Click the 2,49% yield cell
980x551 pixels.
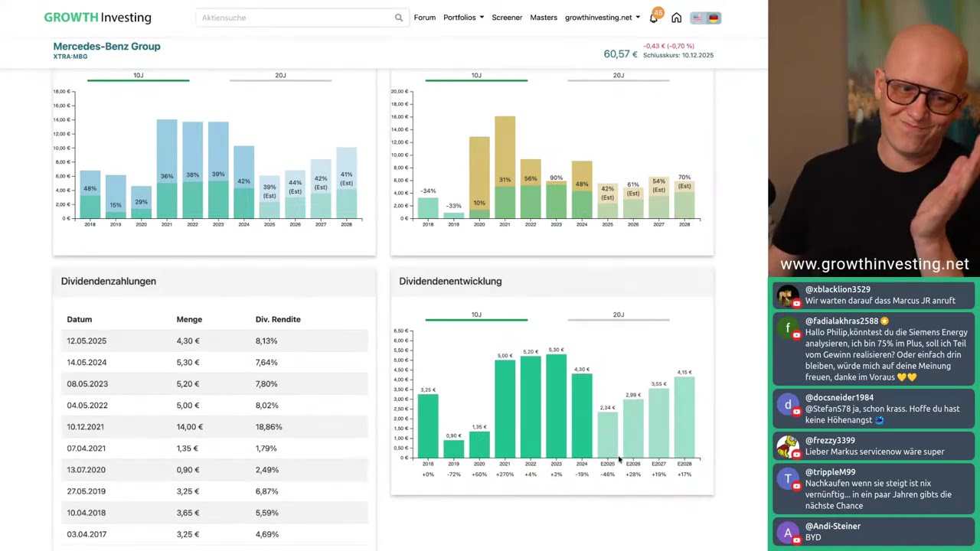[x=266, y=469]
